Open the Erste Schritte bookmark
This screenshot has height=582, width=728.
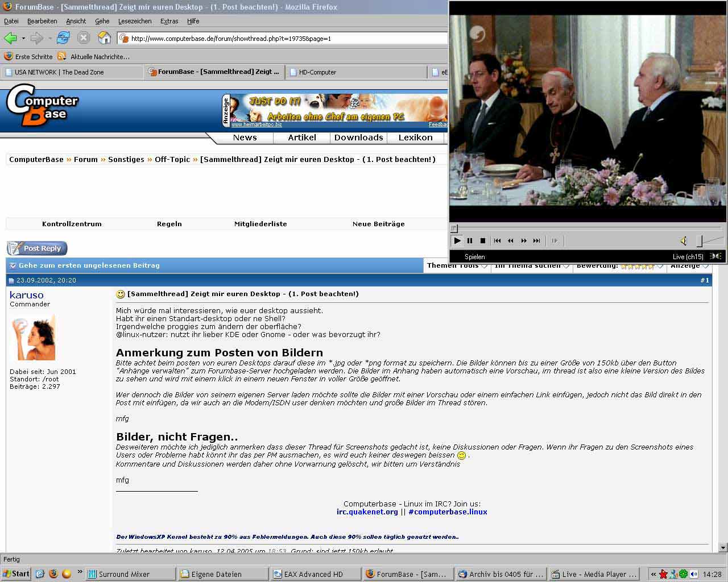click(28, 56)
